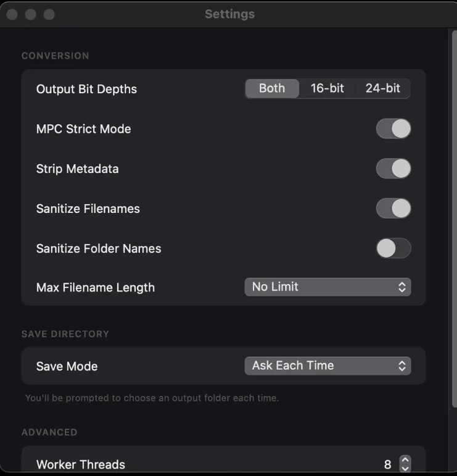Choose 24-bit output bit depth
Viewport: 457px width, 476px height.
tap(382, 88)
